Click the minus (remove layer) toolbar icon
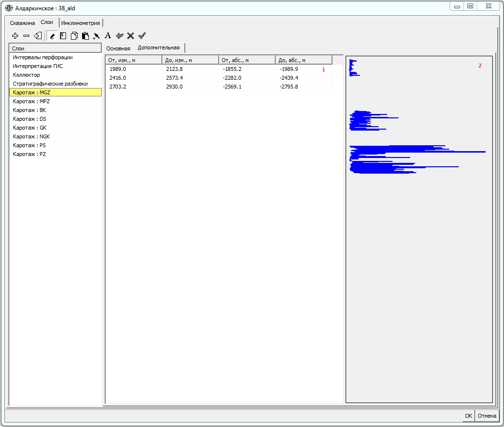504x427 pixels. [26, 36]
